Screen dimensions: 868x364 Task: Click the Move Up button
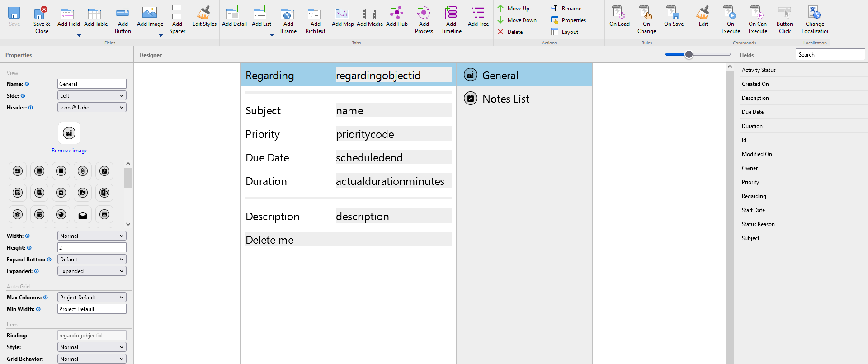(514, 9)
